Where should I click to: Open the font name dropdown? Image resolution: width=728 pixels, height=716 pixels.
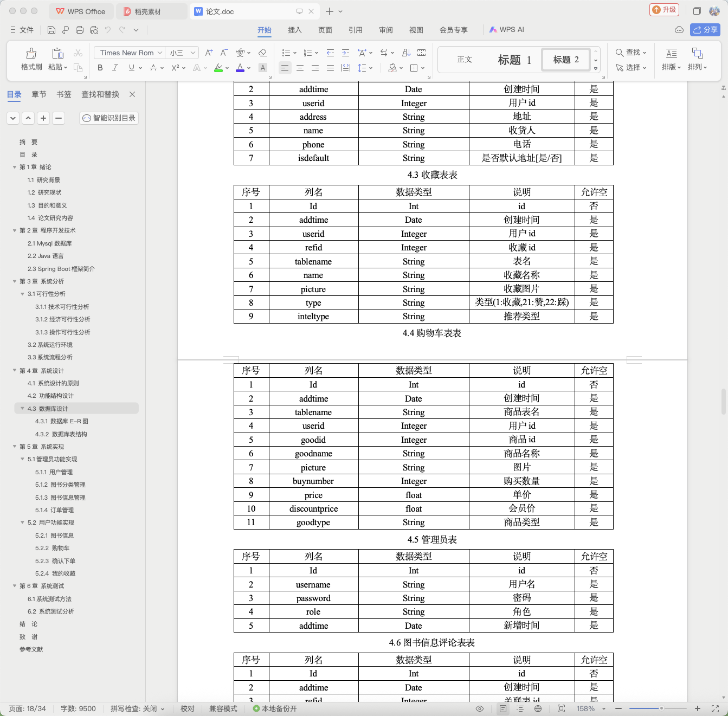coord(160,53)
